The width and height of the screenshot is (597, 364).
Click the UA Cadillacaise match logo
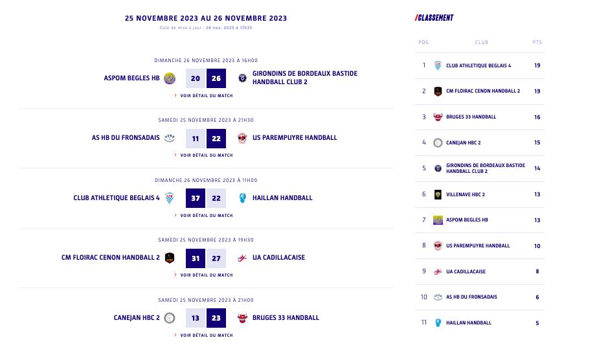point(242,258)
